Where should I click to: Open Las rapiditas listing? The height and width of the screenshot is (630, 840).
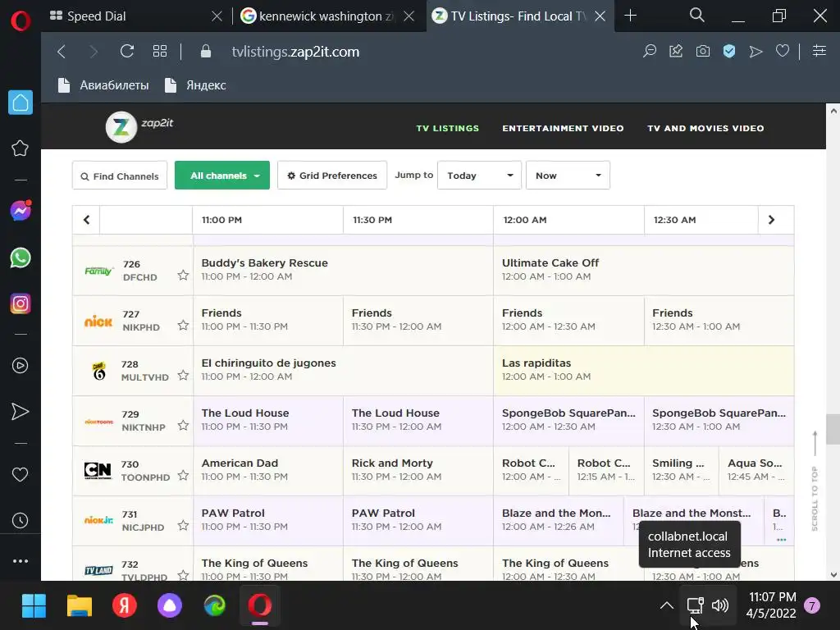[643, 370]
